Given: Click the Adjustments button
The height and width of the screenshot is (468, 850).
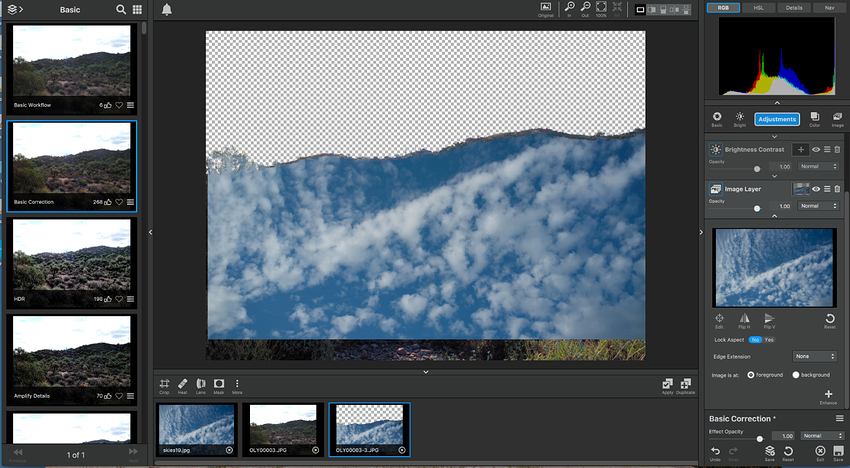Looking at the screenshot, I should point(776,119).
